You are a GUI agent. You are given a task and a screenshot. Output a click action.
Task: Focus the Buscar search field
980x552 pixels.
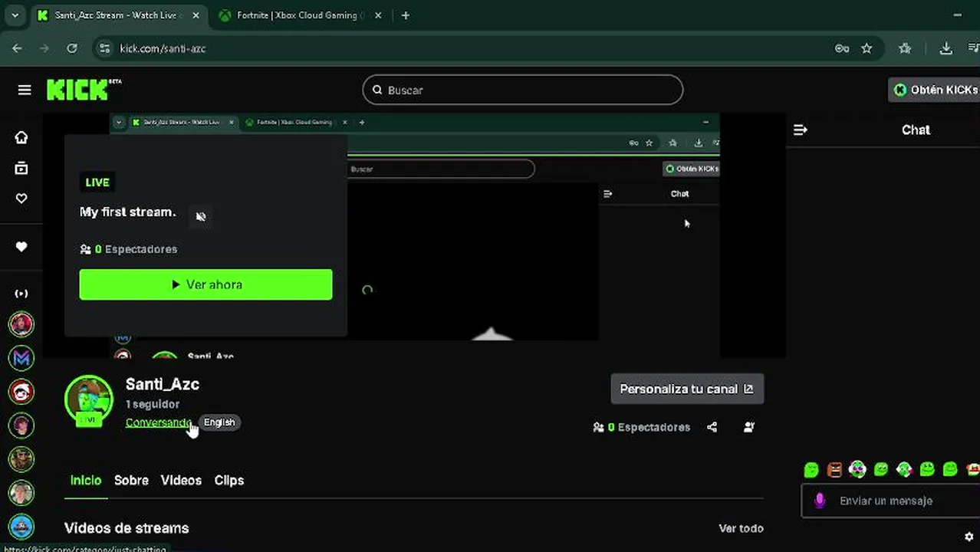click(x=522, y=90)
